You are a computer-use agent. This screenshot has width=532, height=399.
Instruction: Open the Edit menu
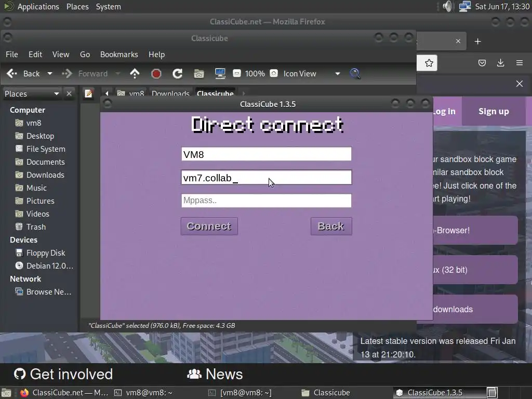[x=35, y=54]
